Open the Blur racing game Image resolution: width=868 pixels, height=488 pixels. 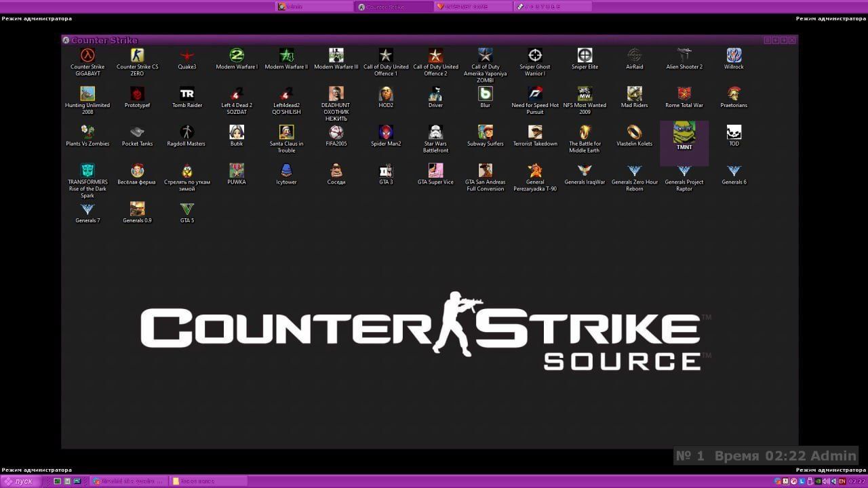pyautogui.click(x=486, y=94)
